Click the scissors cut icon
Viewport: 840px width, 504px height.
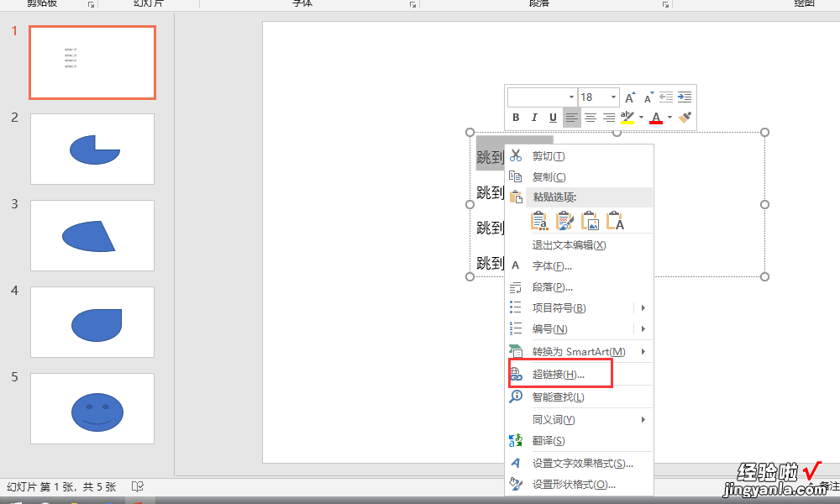(516, 155)
